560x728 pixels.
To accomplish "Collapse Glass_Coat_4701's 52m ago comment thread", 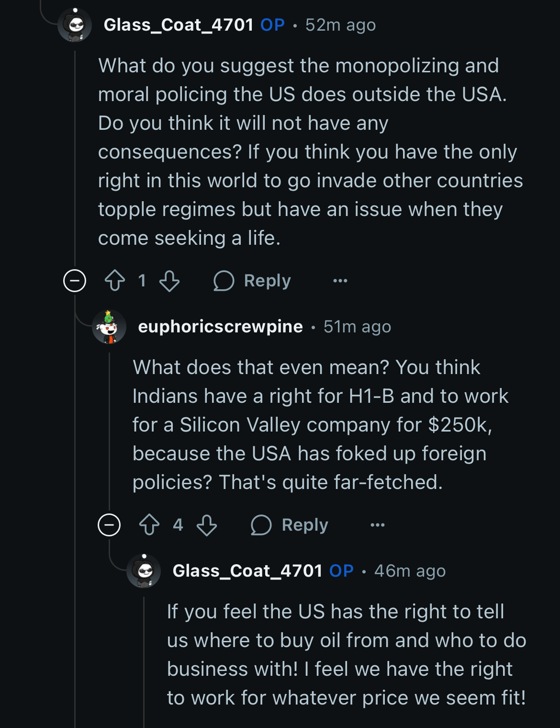I will click(75, 281).
